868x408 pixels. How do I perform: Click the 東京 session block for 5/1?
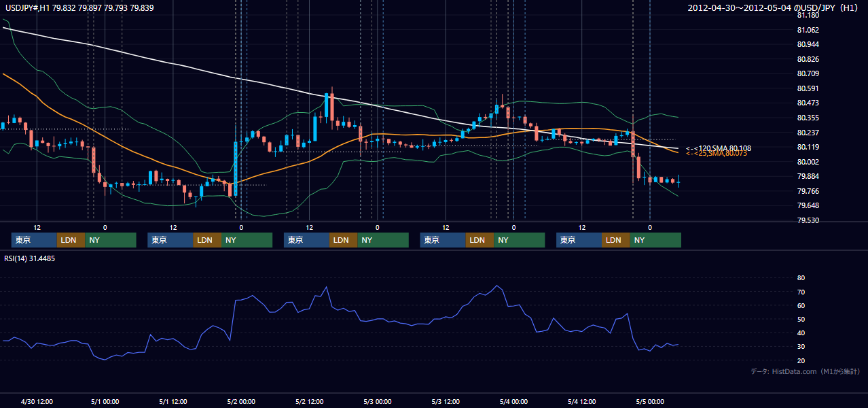170,240
